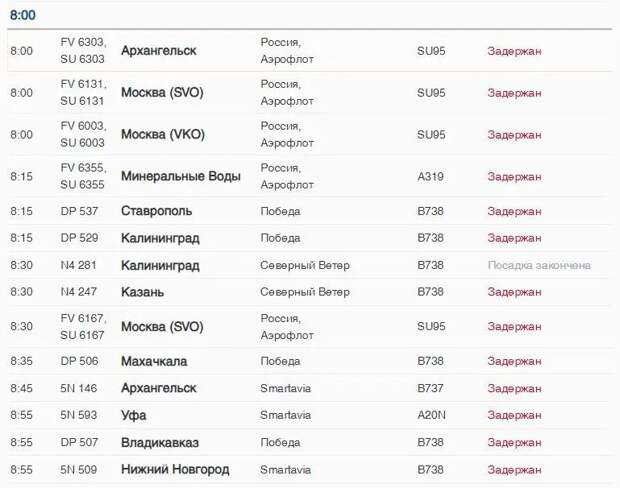Select the Ставрополь flight DP 537
The height and width of the screenshot is (488, 620).
point(310,211)
